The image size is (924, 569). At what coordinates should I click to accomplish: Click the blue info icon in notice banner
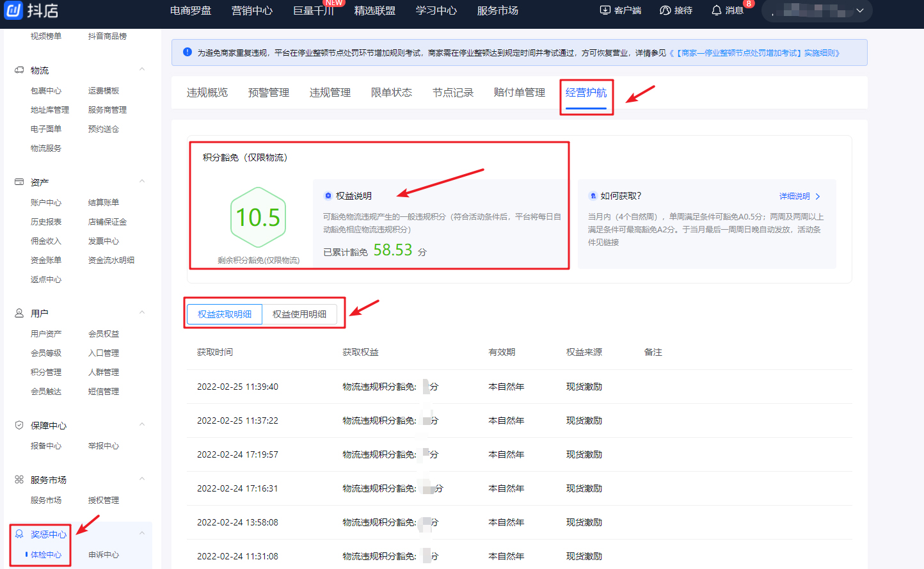tap(187, 52)
